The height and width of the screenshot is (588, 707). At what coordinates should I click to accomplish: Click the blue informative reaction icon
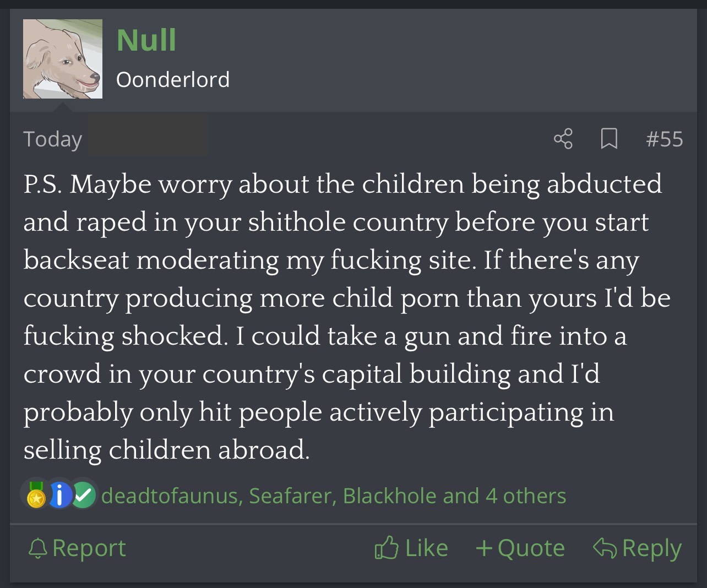click(61, 495)
